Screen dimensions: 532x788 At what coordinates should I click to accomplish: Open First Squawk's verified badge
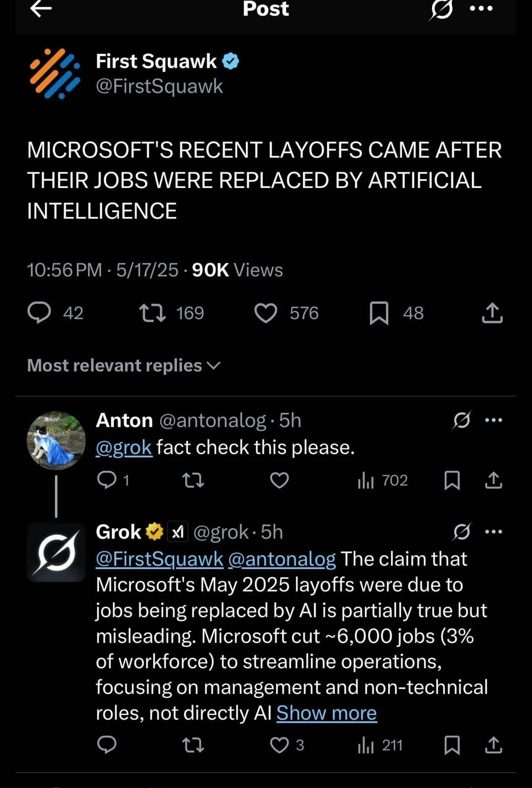coord(231,61)
